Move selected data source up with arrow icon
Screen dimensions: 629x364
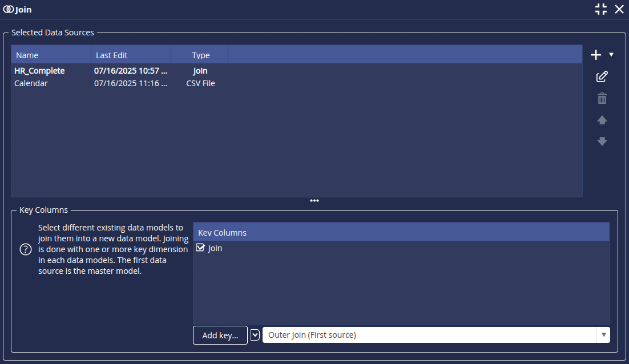point(602,120)
